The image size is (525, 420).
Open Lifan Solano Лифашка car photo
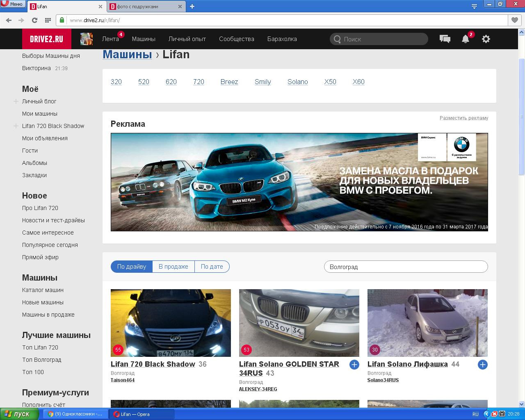(x=427, y=323)
